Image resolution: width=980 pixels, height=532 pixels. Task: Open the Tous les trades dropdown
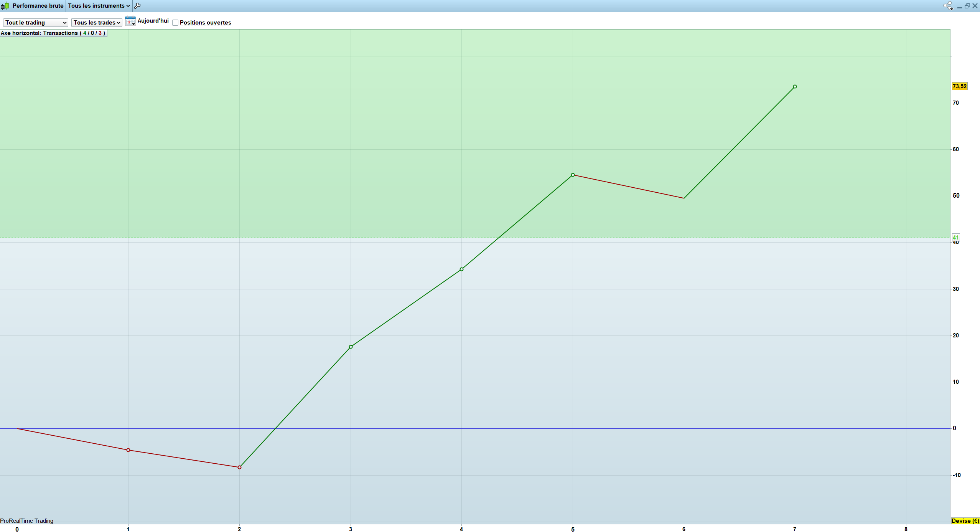97,23
